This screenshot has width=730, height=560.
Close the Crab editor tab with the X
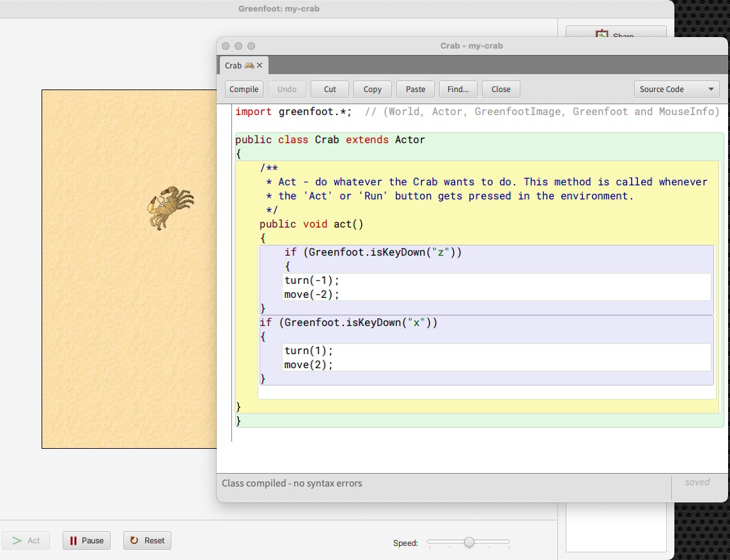(x=260, y=65)
